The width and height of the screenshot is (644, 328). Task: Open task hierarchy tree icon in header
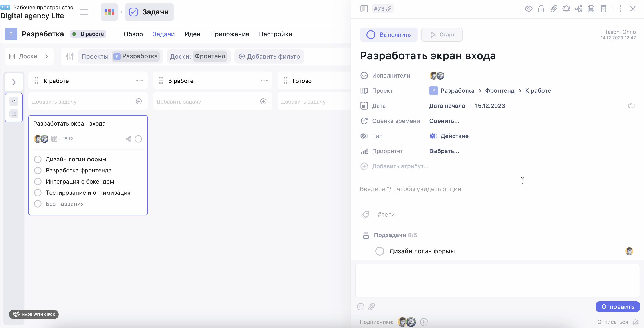point(578,9)
